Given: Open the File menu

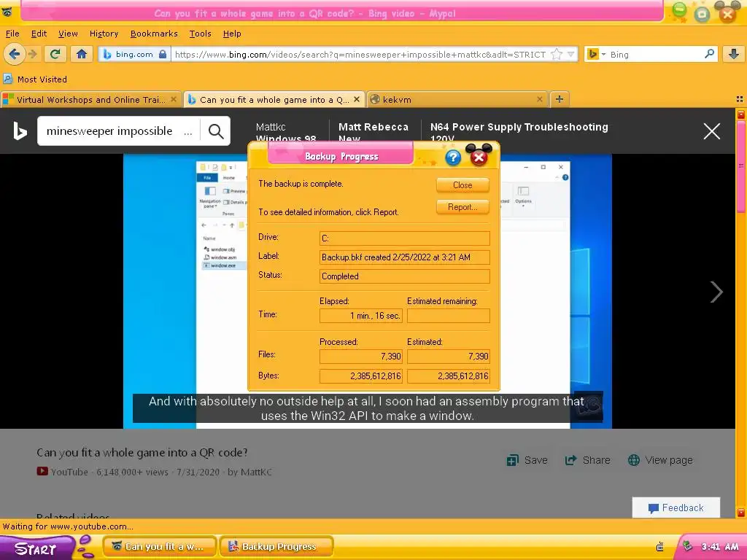Looking at the screenshot, I should [x=12, y=34].
